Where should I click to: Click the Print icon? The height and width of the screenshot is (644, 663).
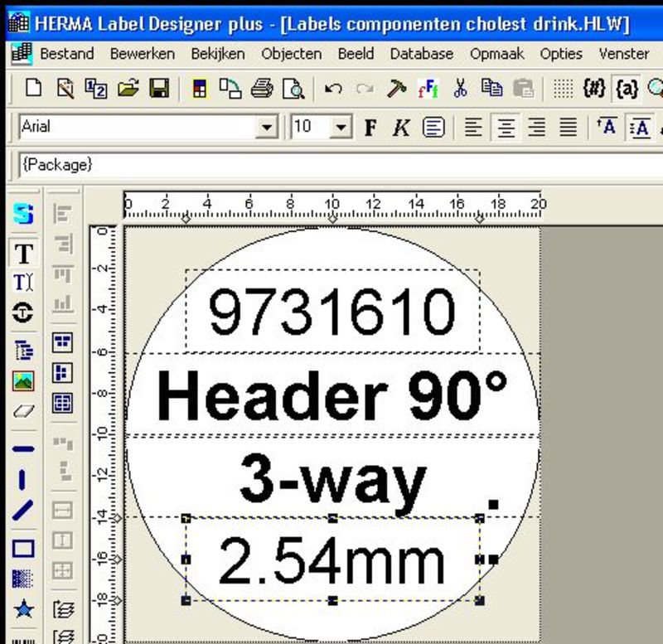click(x=262, y=89)
